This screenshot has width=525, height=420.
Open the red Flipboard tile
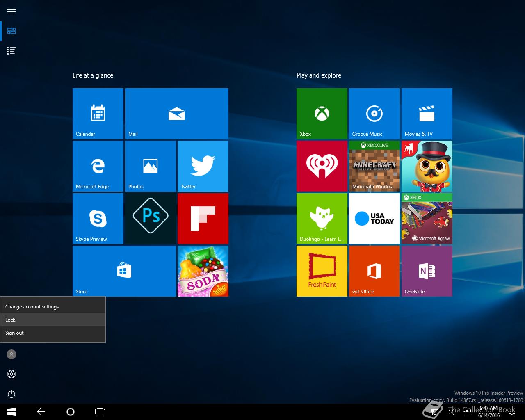(x=203, y=219)
